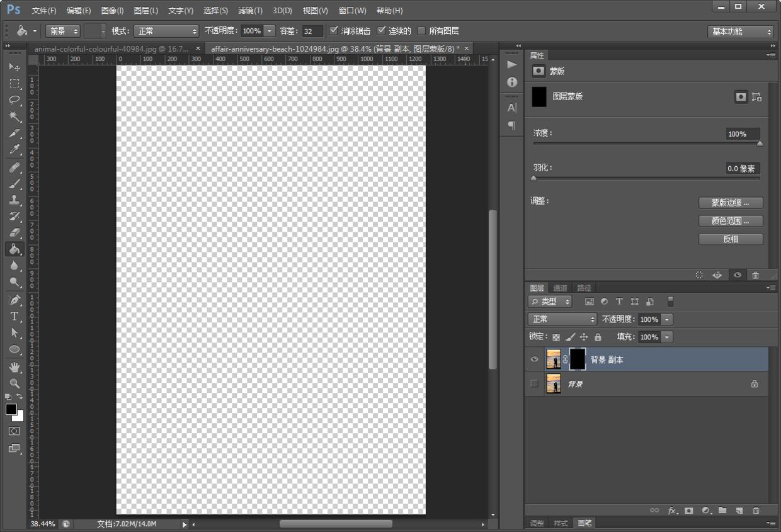
Task: Select the Eyedropper tool
Action: [14, 150]
